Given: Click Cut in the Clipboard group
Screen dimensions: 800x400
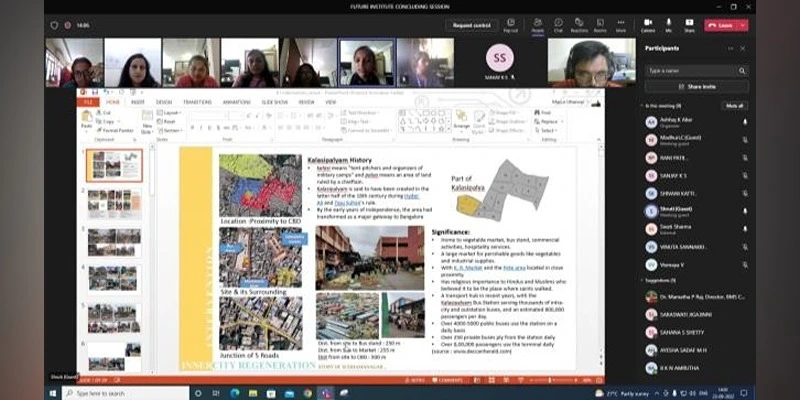Looking at the screenshot, I should [x=104, y=113].
